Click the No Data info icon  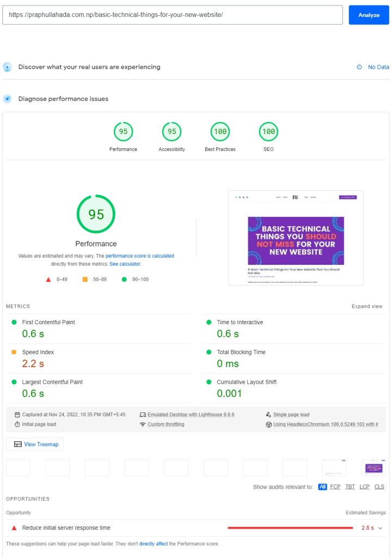(359, 67)
